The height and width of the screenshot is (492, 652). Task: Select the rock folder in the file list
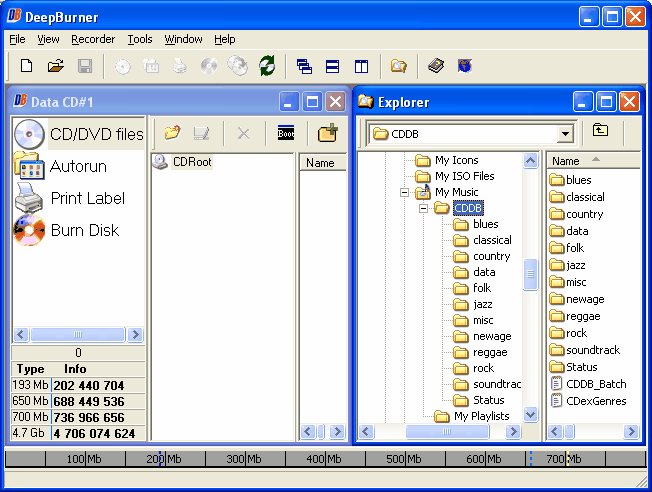(x=576, y=333)
